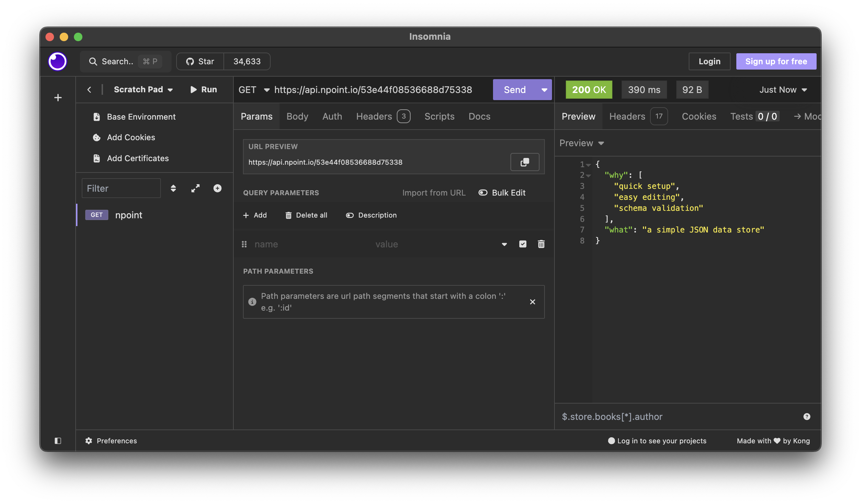This screenshot has height=504, width=861.
Task: Toggle the Description switch
Action: 371,215
